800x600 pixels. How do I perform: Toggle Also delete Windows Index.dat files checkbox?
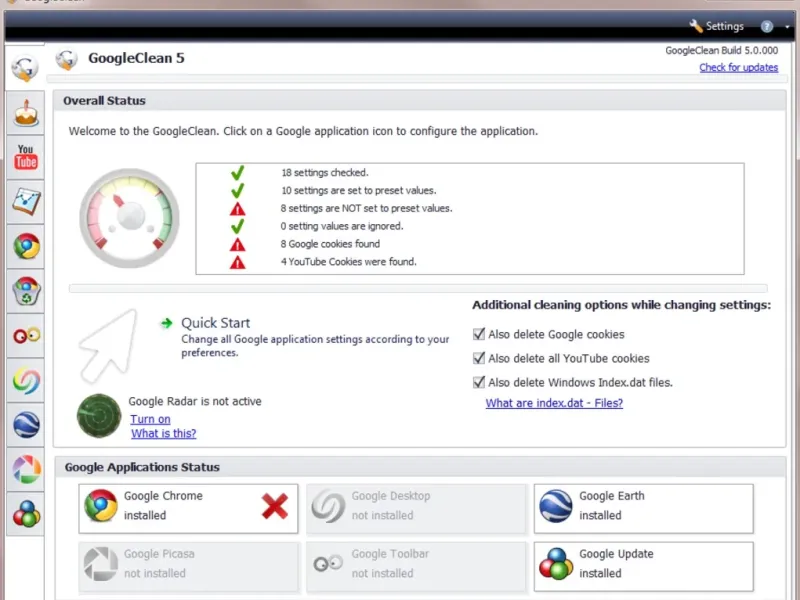(x=479, y=382)
